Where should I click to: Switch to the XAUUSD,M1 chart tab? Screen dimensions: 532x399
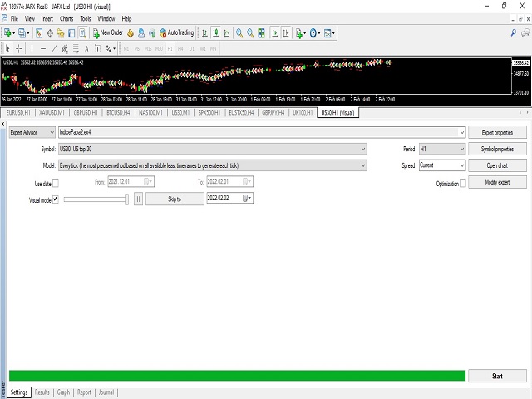click(x=52, y=113)
